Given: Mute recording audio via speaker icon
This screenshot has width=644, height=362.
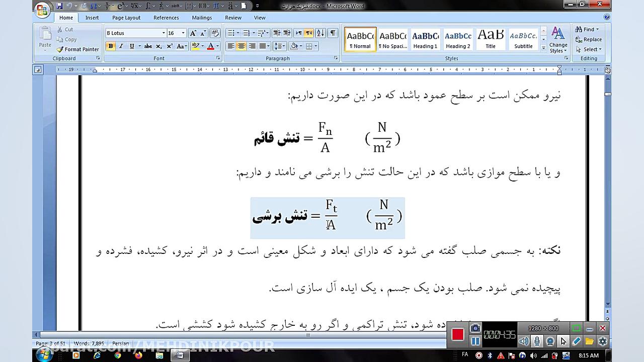Looking at the screenshot, I should pos(523,341).
